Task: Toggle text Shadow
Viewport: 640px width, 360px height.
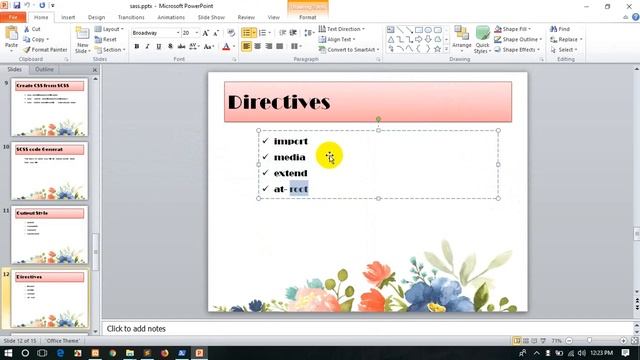Action: (x=170, y=47)
